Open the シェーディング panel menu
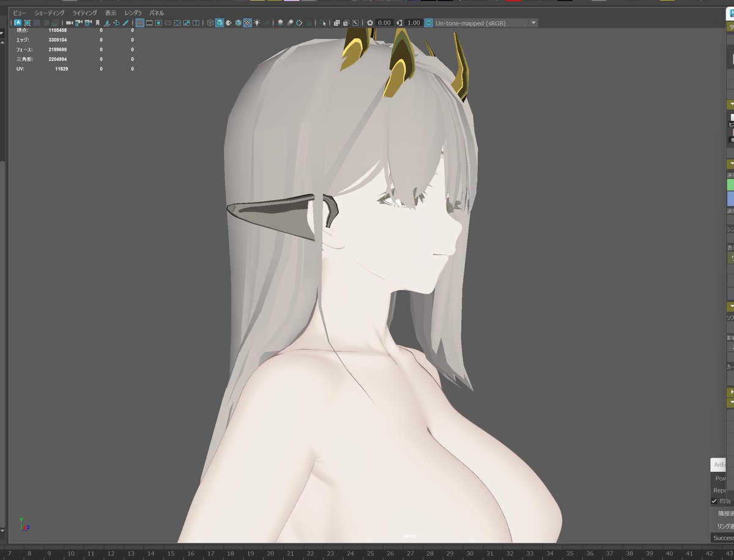Image resolution: width=734 pixels, height=560 pixels. tap(49, 13)
